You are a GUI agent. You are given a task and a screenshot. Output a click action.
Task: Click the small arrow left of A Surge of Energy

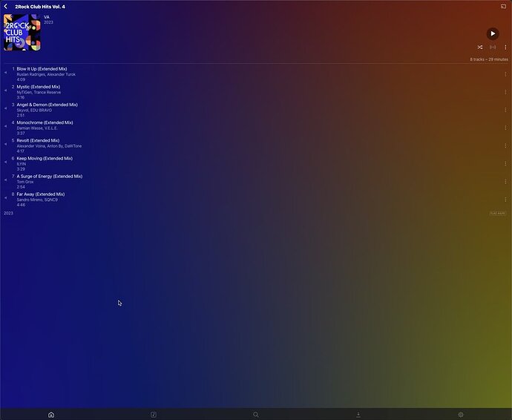click(5, 180)
